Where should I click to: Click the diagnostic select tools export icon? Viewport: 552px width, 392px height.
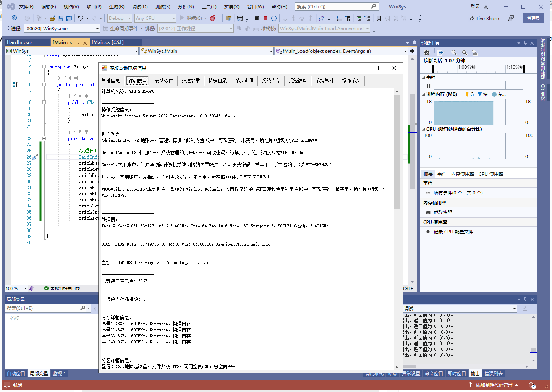(440, 53)
